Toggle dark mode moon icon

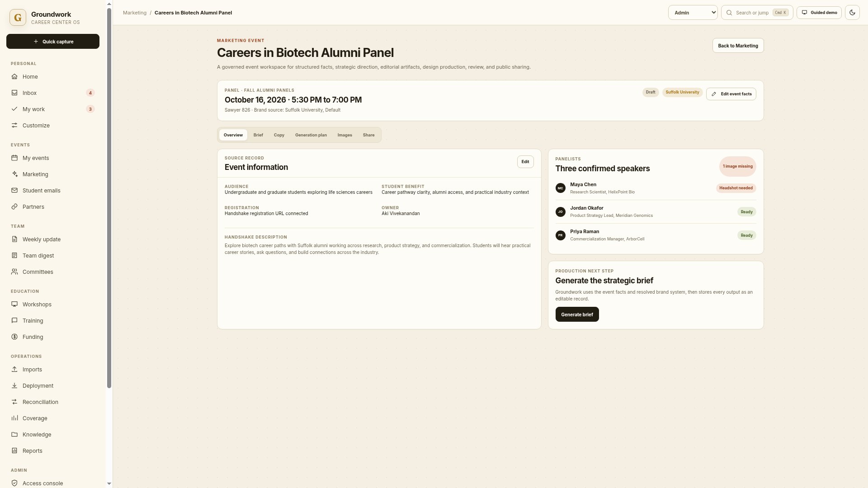click(x=852, y=13)
